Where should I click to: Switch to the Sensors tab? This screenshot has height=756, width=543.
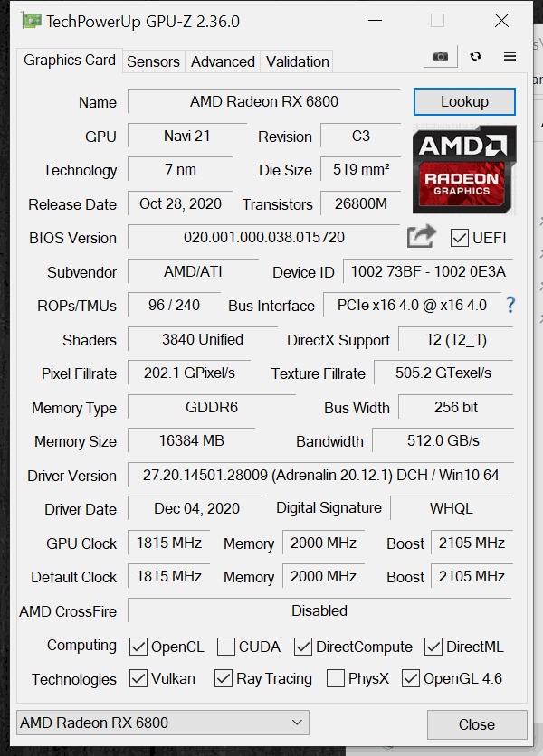pos(153,61)
